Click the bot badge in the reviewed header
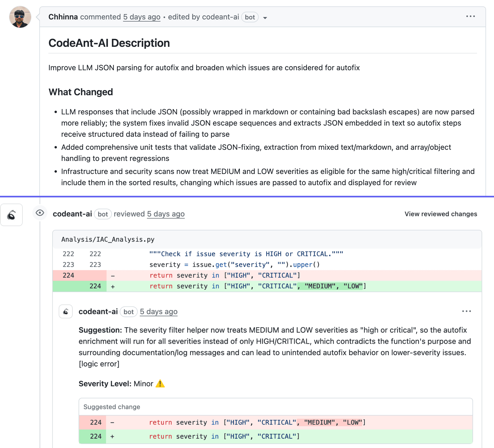Image resolution: width=494 pixels, height=448 pixels. tap(103, 214)
